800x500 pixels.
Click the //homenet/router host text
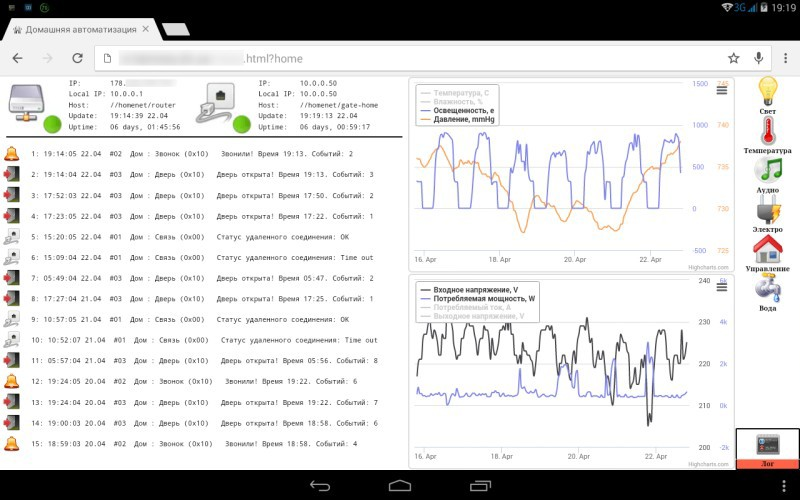(143, 105)
